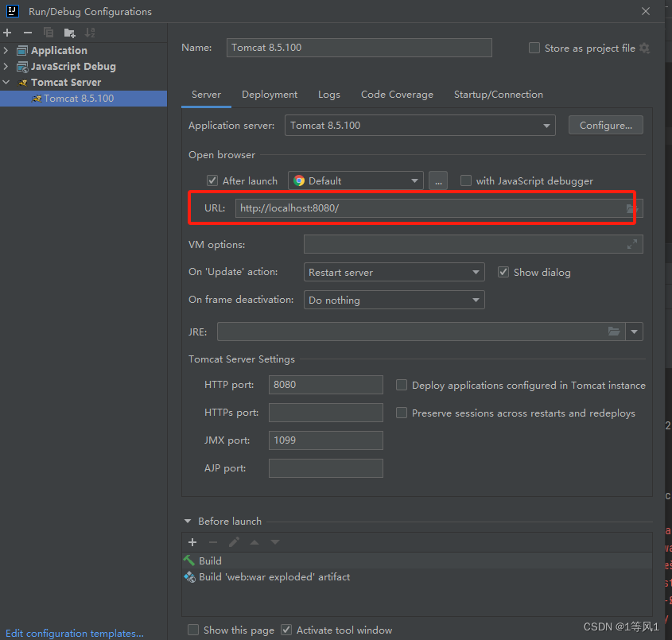This screenshot has width=672, height=640.
Task: Close the Run/Debug Configurations dialog
Action: click(646, 11)
